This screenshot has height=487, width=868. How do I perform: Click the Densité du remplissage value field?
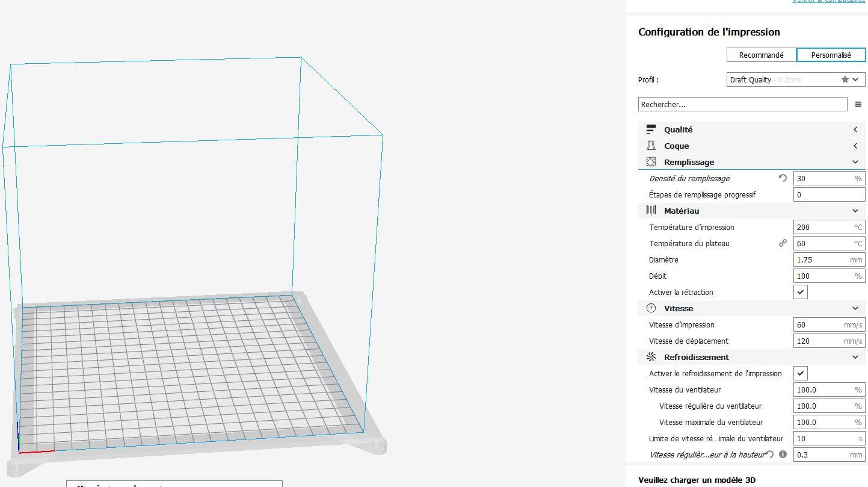(x=830, y=178)
